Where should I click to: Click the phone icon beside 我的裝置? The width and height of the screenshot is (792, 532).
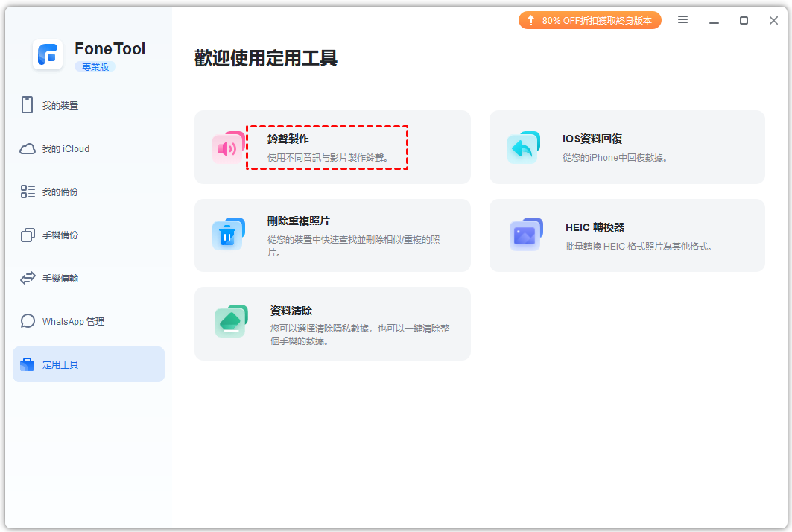(x=28, y=105)
